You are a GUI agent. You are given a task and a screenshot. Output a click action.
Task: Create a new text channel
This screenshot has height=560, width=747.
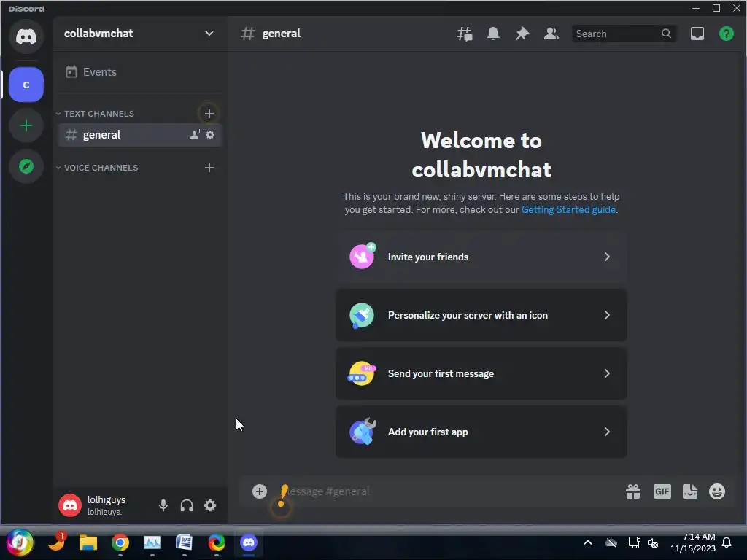209,113
